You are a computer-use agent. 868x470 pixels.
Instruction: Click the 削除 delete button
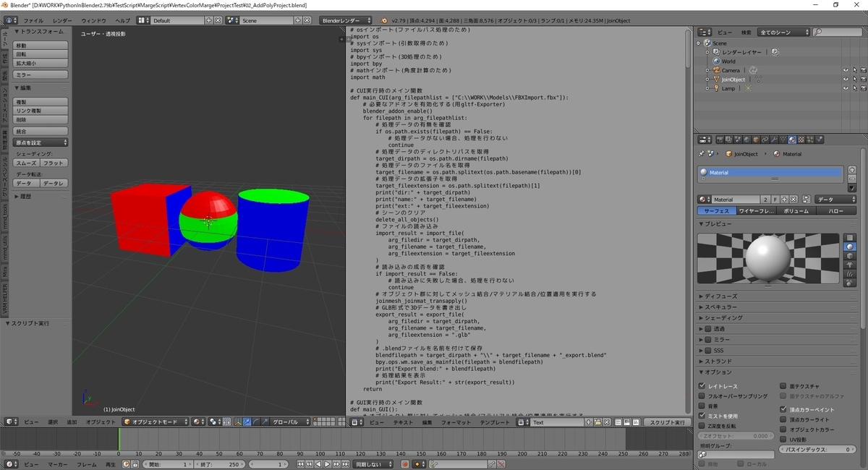coord(41,119)
